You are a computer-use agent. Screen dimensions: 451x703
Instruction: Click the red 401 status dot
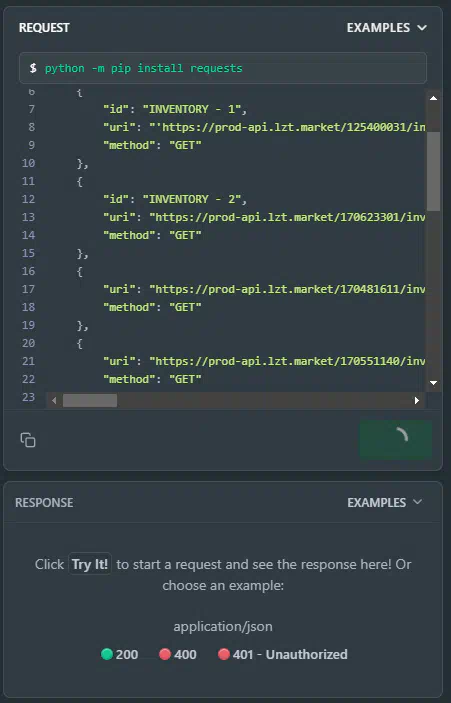224,654
